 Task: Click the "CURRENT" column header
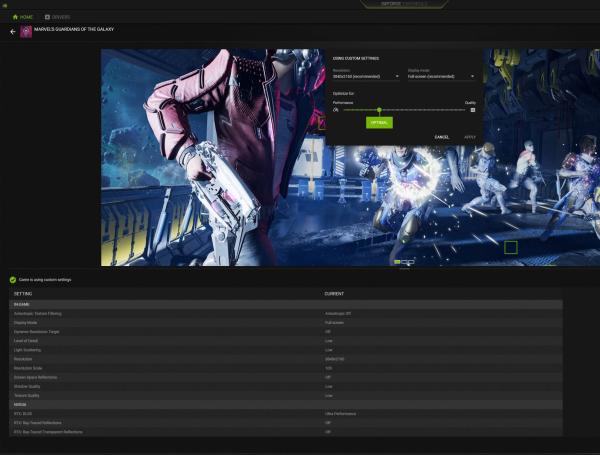(334, 294)
